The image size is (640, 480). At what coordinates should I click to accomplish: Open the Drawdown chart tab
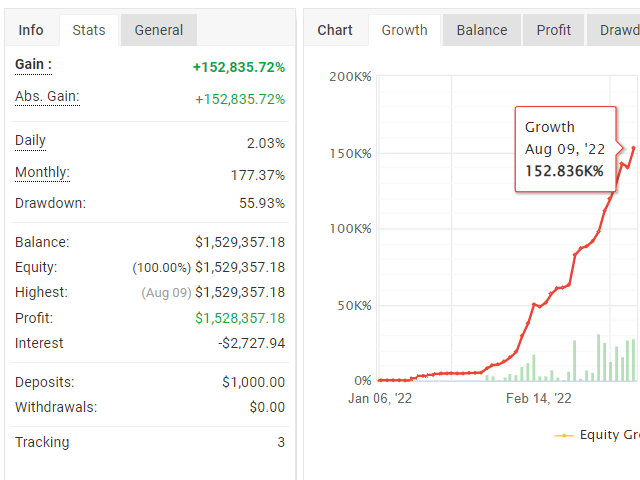pyautogui.click(x=617, y=30)
